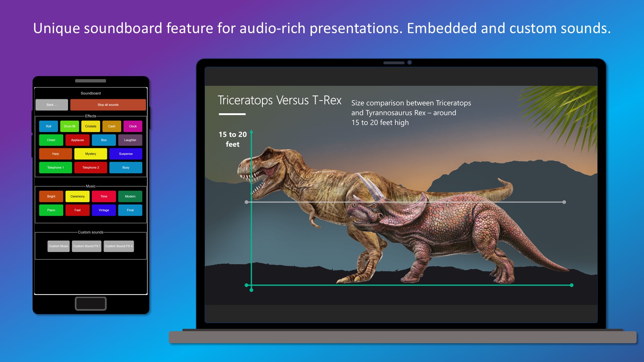
Task: Click the Roll sound effect button
Action: tap(48, 126)
